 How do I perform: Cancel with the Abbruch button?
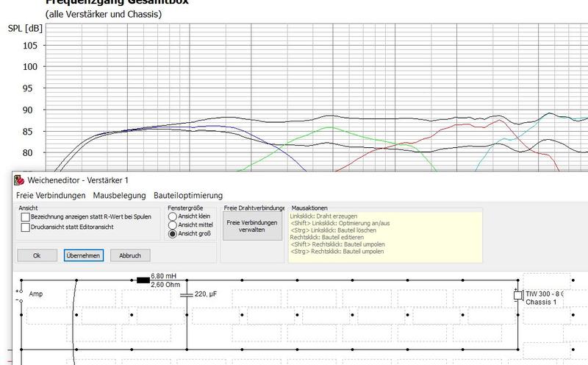[x=129, y=255]
